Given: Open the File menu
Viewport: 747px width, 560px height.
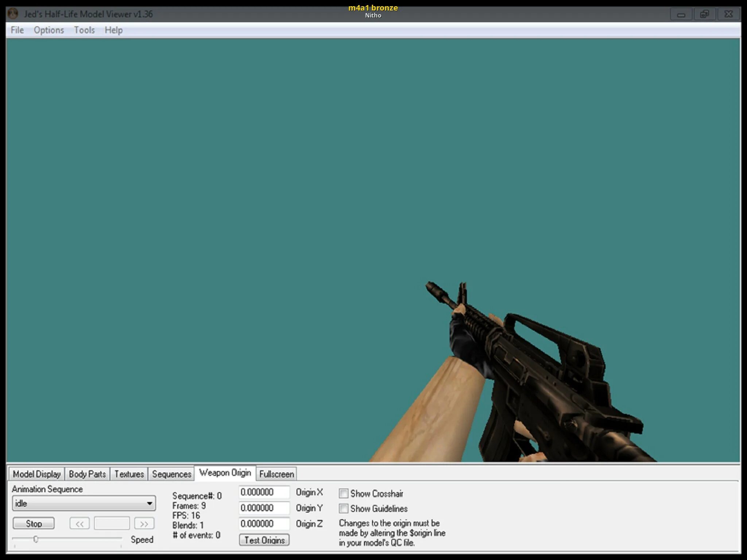Looking at the screenshot, I should pos(17,30).
